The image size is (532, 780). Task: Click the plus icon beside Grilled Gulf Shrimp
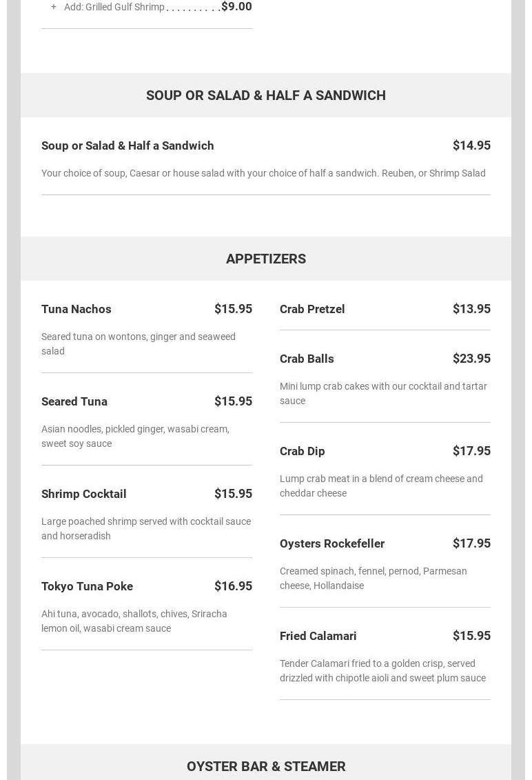[x=54, y=7]
